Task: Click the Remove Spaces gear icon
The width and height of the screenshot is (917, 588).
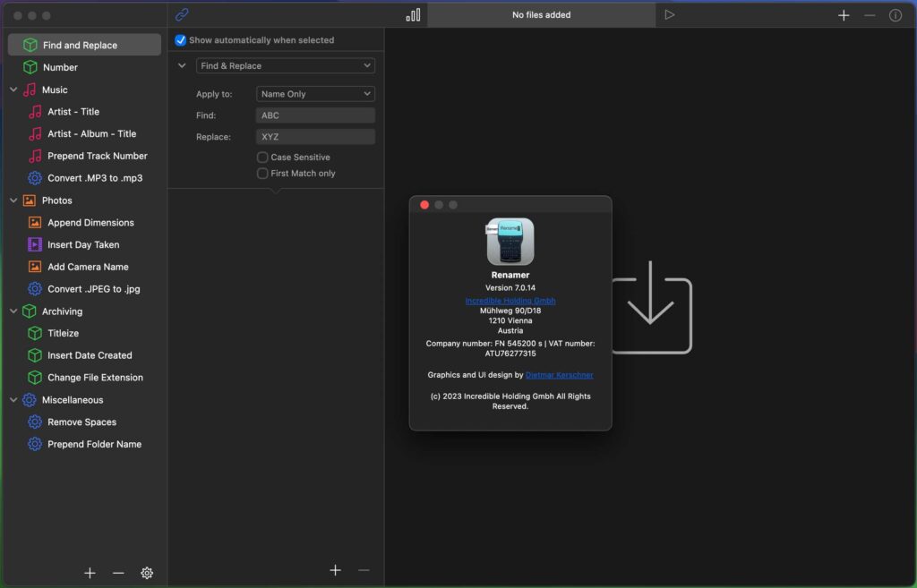Action: pyautogui.click(x=34, y=422)
